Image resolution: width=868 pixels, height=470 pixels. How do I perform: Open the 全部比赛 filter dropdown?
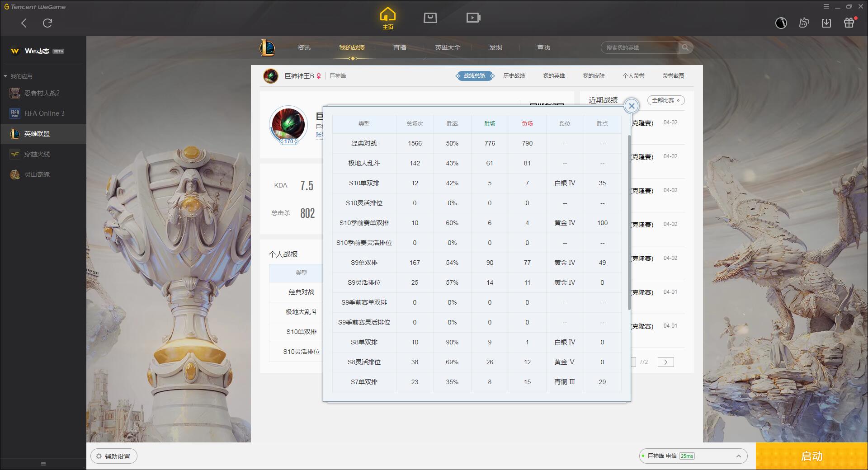(666, 100)
